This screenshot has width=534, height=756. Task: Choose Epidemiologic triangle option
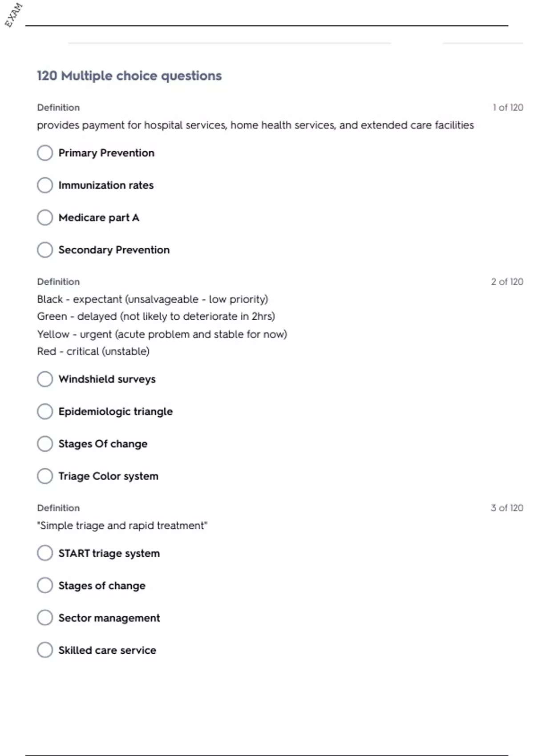(x=45, y=411)
